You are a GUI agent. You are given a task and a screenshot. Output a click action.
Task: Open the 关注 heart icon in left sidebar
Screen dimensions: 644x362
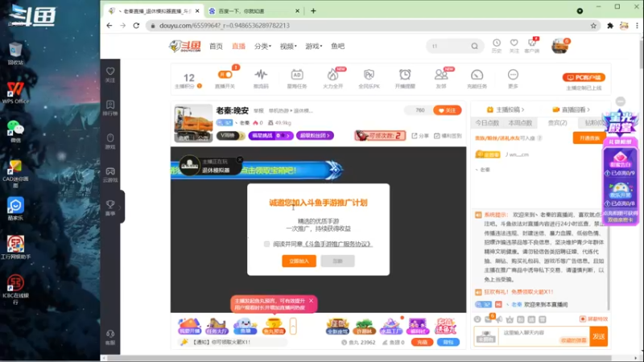[x=110, y=75]
